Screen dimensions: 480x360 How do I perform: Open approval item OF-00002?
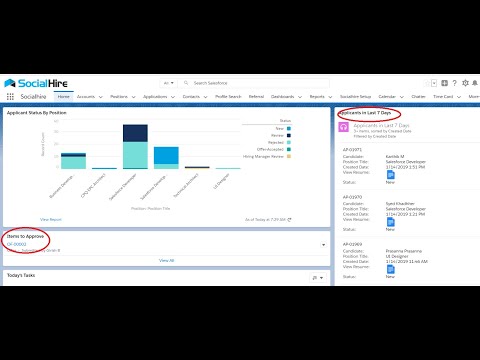[17, 244]
